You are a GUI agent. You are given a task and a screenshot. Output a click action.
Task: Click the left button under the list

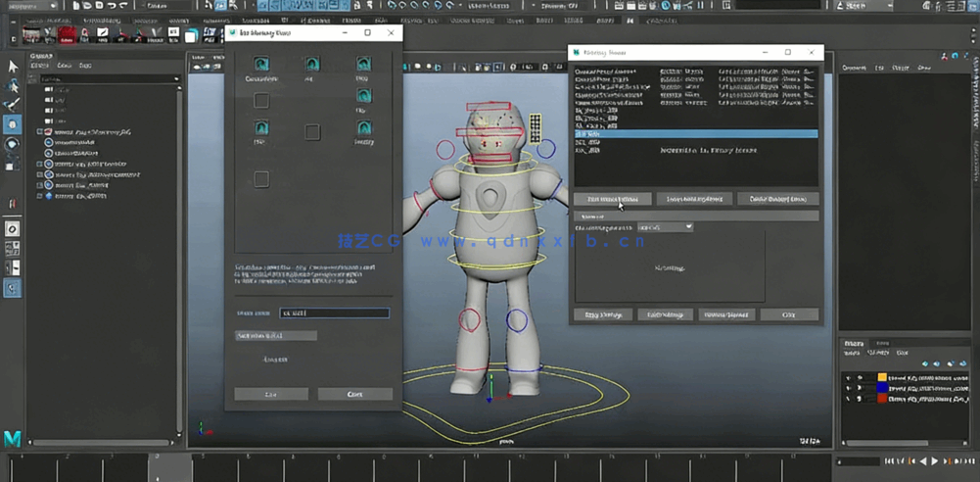tap(612, 199)
